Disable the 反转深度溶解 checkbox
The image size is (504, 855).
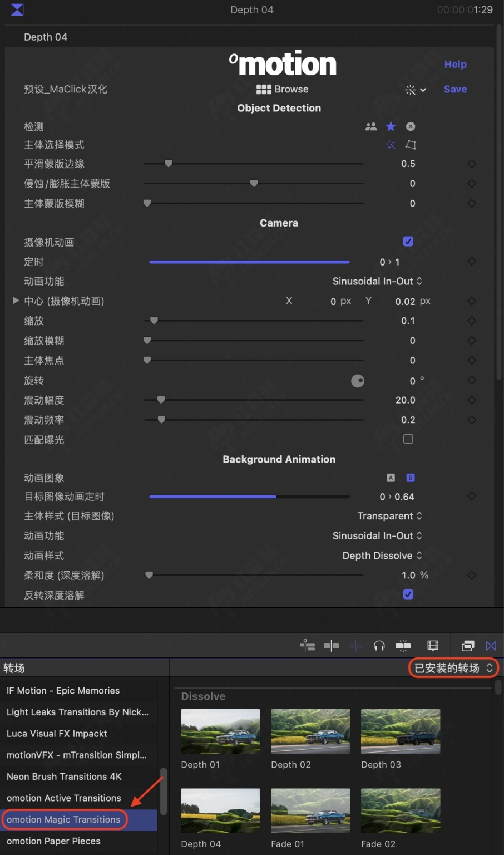point(408,594)
